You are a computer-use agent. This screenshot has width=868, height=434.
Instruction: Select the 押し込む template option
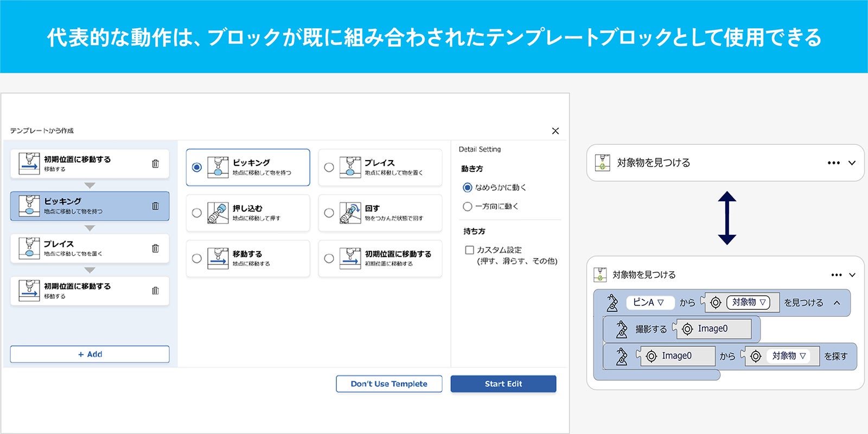pos(197,213)
